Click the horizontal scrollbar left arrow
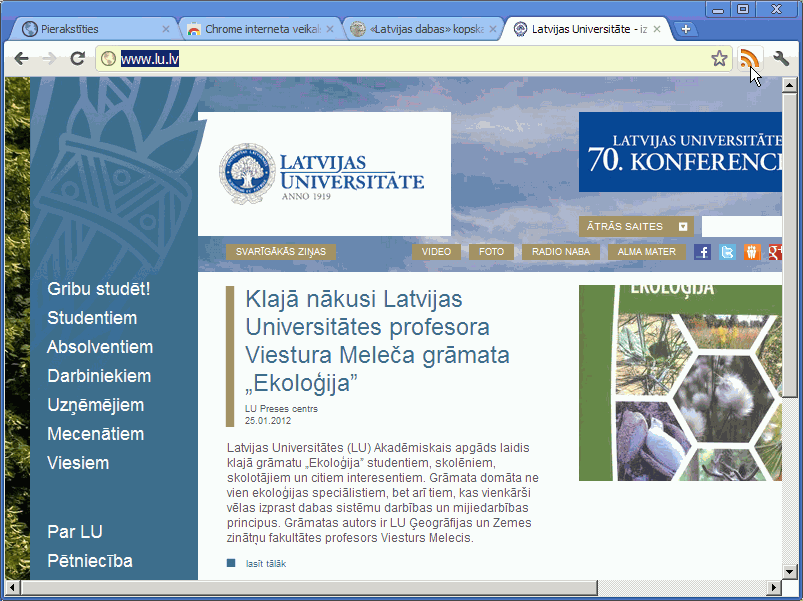Image resolution: width=803 pixels, height=601 pixels. (13, 587)
